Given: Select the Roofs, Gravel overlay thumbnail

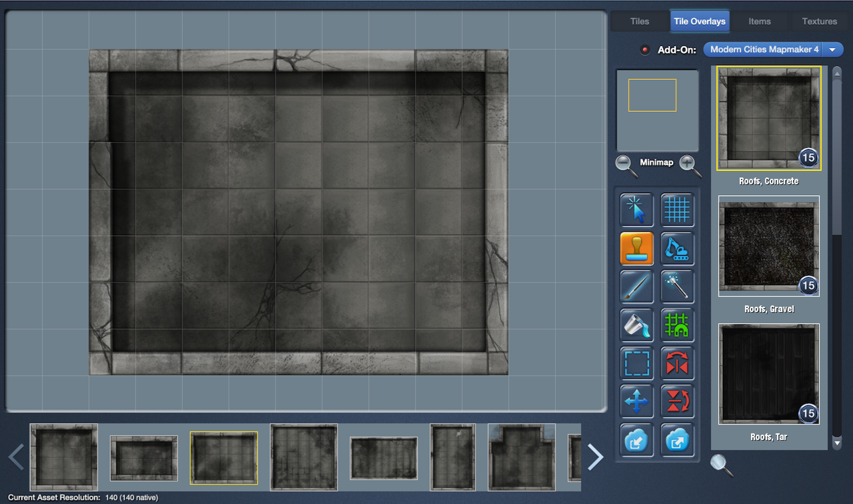Looking at the screenshot, I should [768, 246].
